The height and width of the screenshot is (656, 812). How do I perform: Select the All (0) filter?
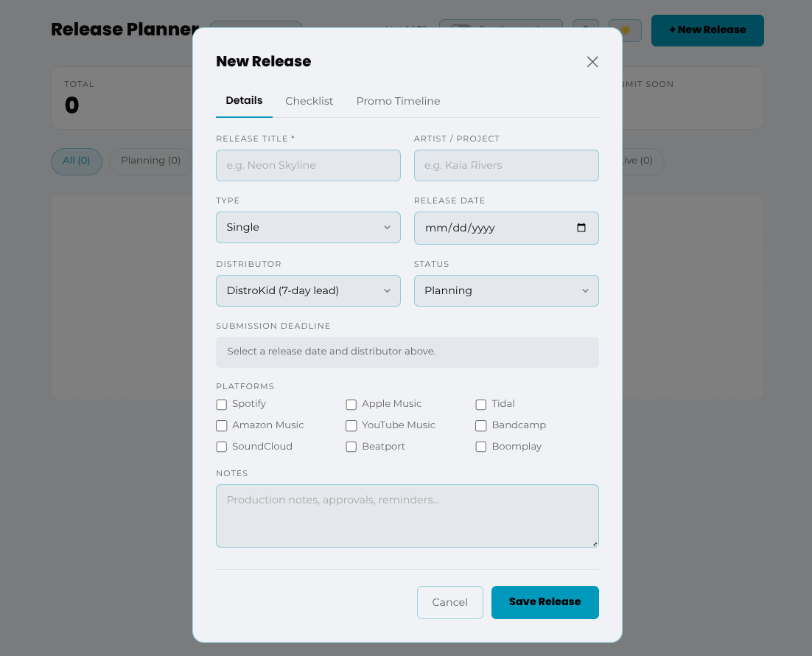coord(77,161)
